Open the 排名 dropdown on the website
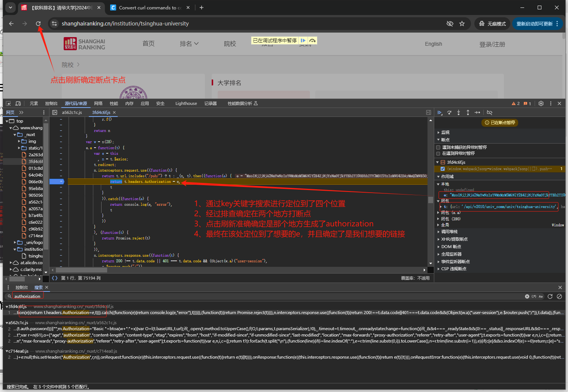The height and width of the screenshot is (392, 568). [x=189, y=44]
